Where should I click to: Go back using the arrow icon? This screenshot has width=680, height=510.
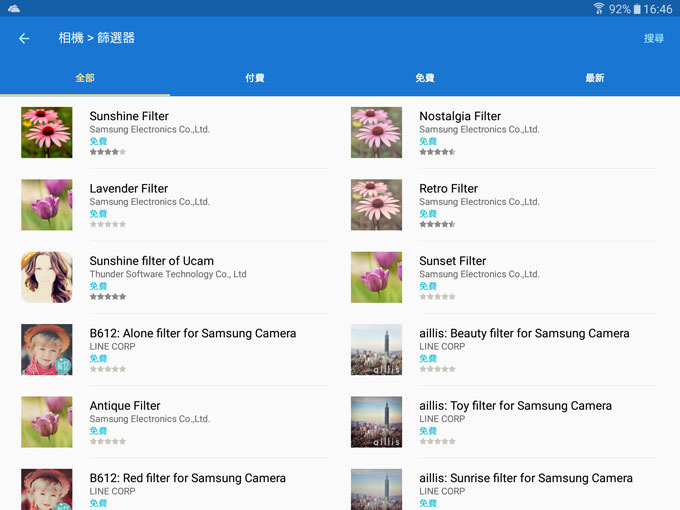(x=24, y=39)
